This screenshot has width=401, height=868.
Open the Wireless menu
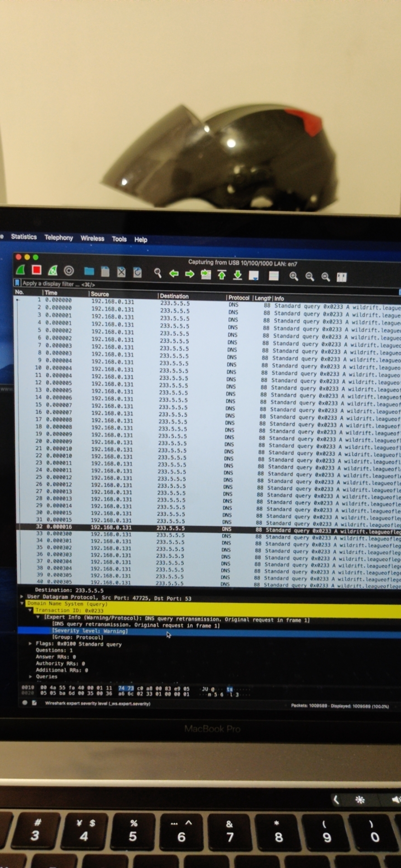coord(92,238)
